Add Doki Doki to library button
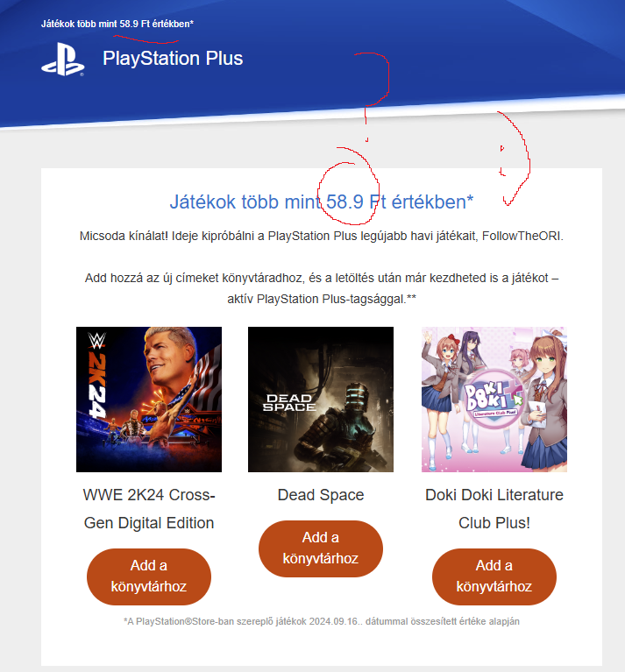 [x=494, y=577]
